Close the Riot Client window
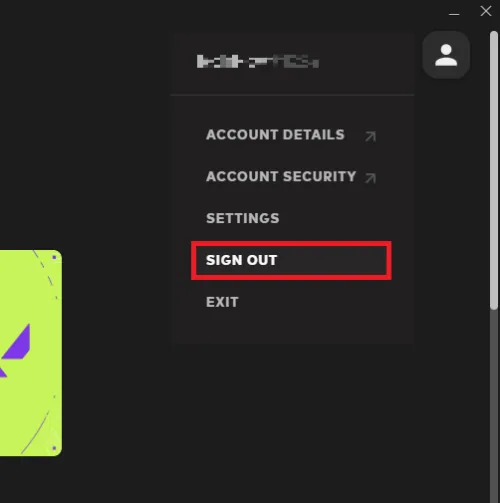The image size is (500, 503). (486, 11)
